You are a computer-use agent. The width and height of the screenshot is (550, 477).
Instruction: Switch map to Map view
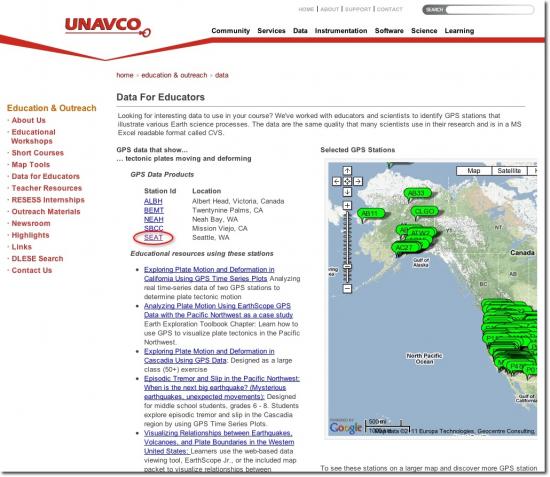pyautogui.click(x=474, y=171)
